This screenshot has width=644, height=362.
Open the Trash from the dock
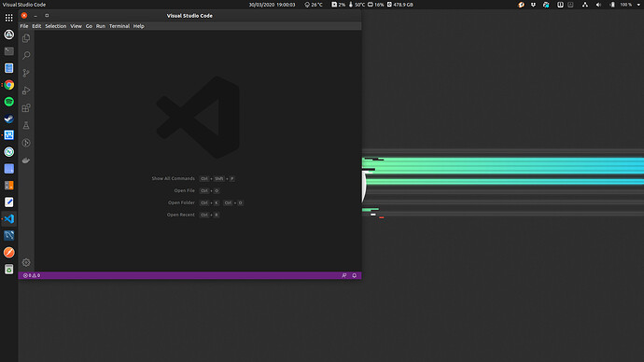pyautogui.click(x=9, y=270)
